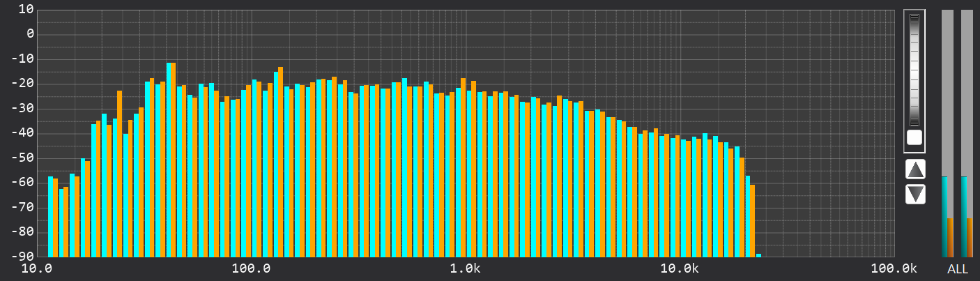Click the white slider thumb handle

pyautogui.click(x=914, y=137)
